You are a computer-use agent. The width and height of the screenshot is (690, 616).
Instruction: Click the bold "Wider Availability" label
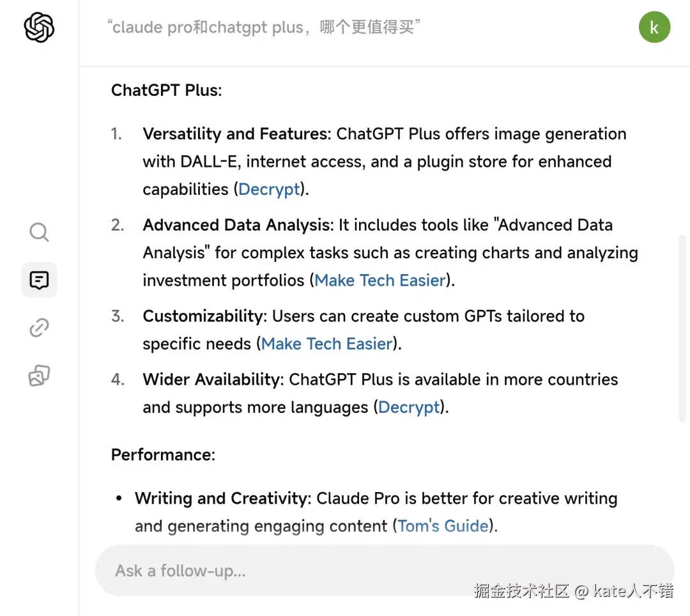pos(211,380)
